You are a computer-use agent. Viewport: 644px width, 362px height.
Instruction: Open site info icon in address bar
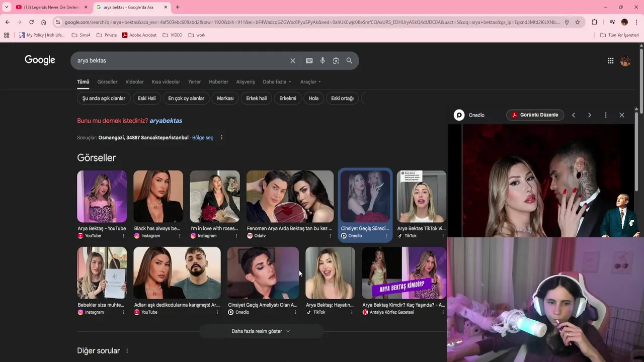58,22
